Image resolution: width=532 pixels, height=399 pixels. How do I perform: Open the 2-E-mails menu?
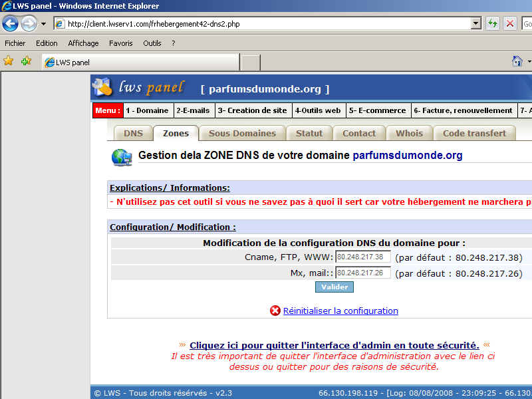[193, 110]
